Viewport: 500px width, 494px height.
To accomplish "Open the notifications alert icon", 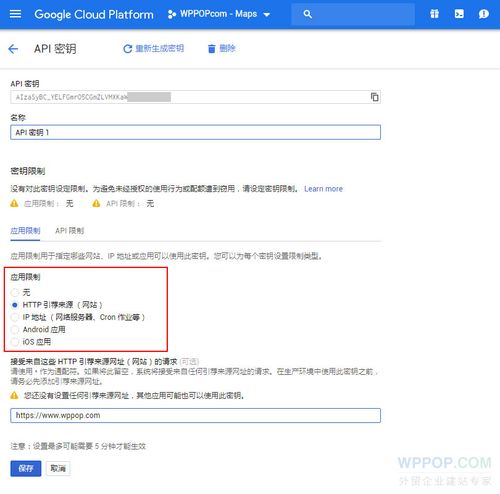I will coord(484,14).
